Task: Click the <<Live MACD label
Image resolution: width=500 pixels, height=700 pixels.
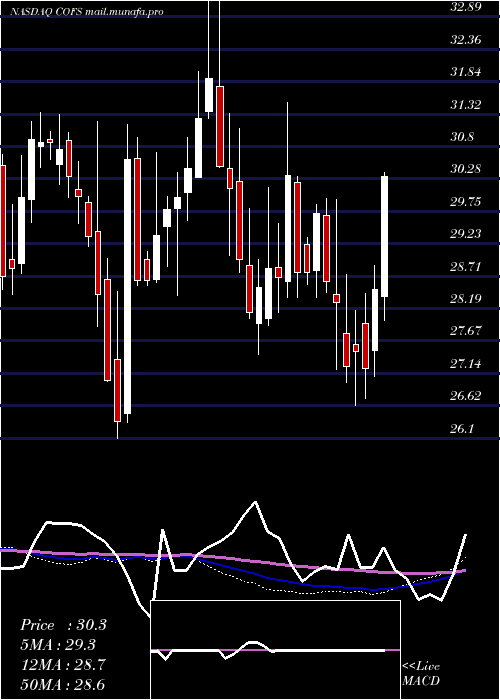Action: (421, 673)
